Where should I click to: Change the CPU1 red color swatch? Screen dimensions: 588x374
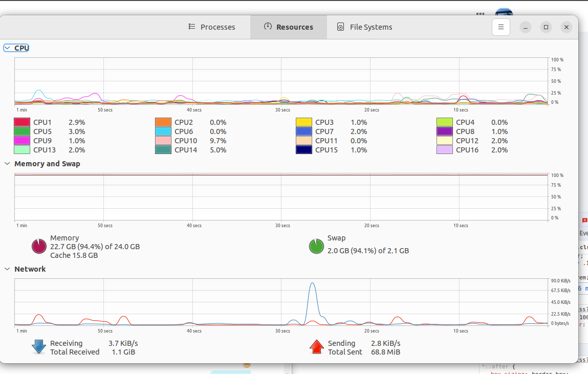[22, 122]
